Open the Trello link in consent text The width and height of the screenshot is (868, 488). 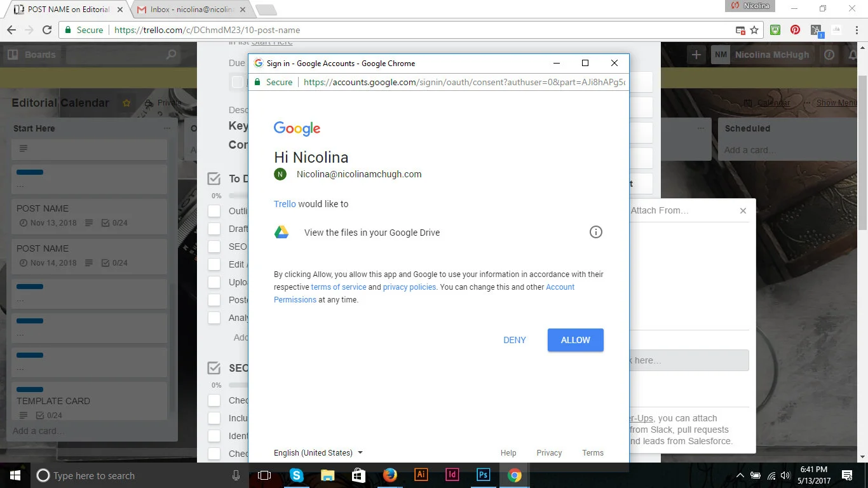click(285, 204)
